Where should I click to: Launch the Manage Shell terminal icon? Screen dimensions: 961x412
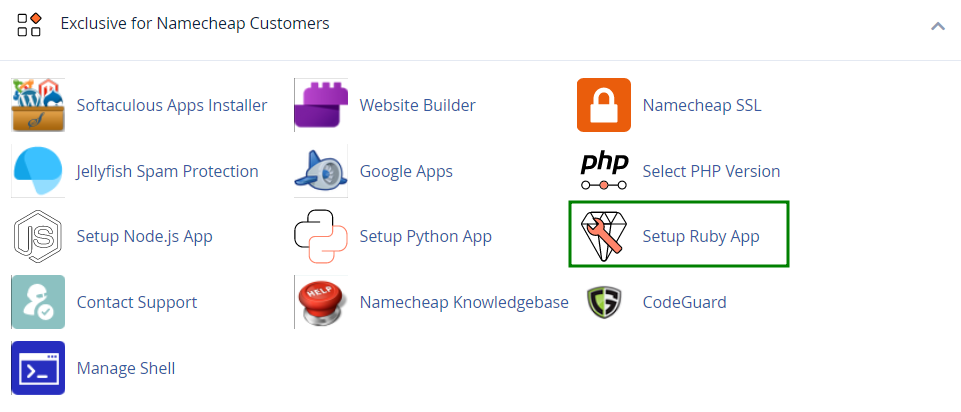pyautogui.click(x=38, y=368)
